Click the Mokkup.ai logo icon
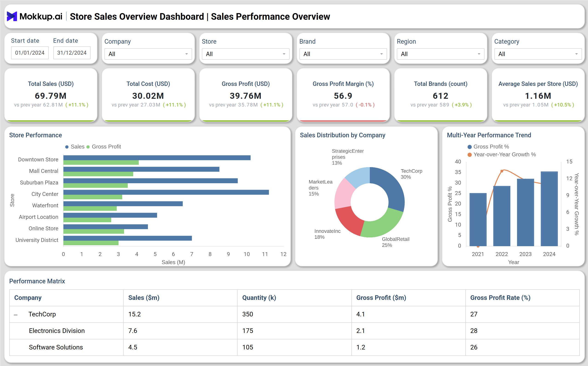 click(x=12, y=16)
